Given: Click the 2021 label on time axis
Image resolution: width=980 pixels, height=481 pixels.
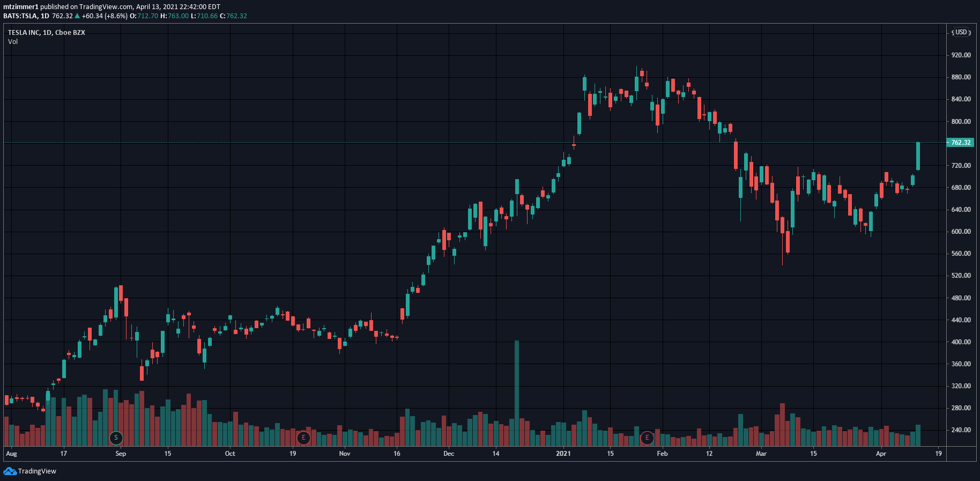Looking at the screenshot, I should tap(563, 454).
